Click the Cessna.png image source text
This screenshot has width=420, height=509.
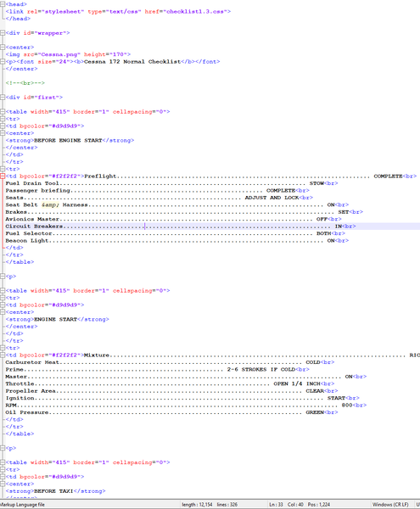(61, 54)
